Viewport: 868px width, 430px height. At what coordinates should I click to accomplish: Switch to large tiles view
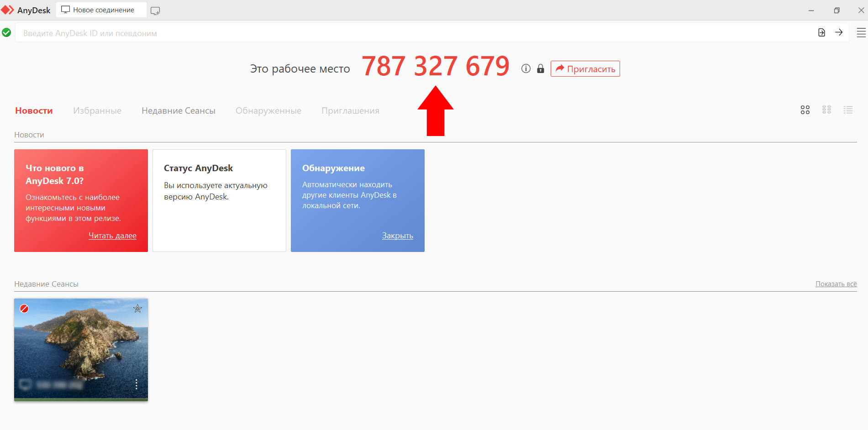(805, 110)
